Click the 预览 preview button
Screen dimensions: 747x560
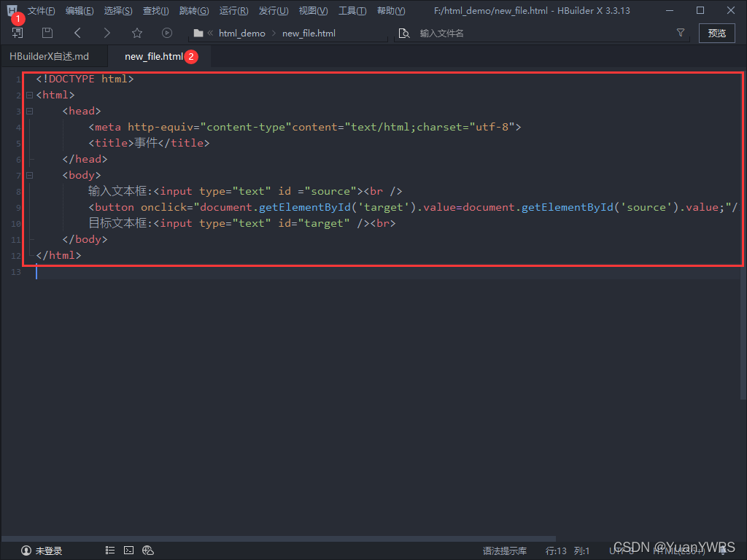point(716,33)
